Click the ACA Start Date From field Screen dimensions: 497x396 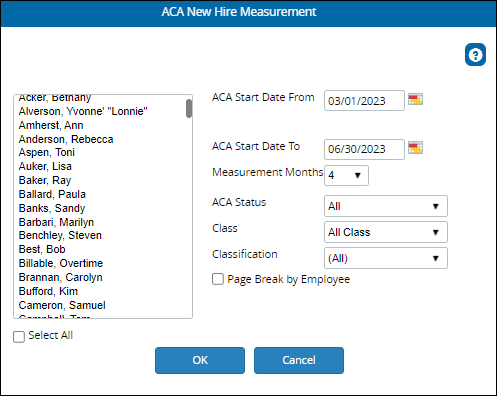point(364,100)
